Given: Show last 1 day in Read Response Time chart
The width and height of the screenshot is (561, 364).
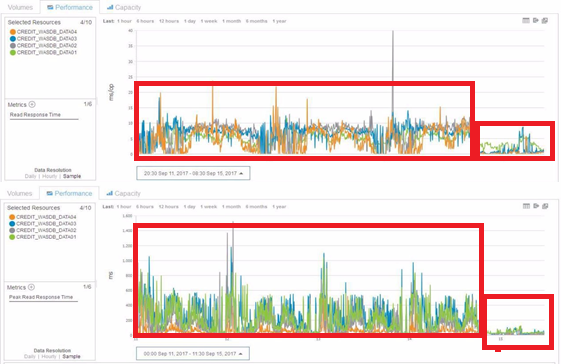Looking at the screenshot, I should 190,21.
